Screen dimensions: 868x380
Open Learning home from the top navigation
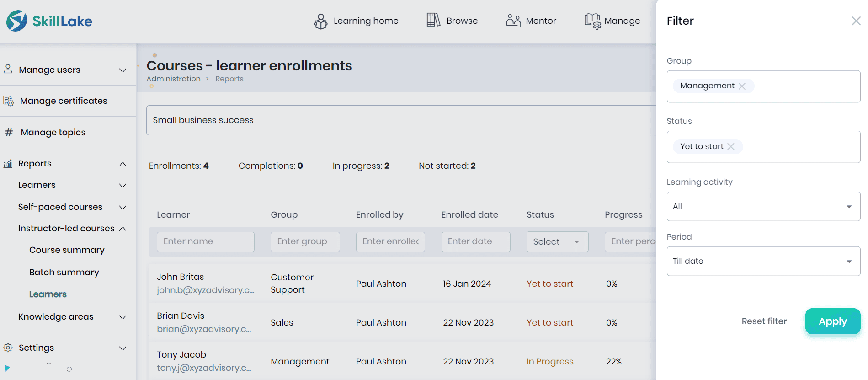(x=357, y=21)
